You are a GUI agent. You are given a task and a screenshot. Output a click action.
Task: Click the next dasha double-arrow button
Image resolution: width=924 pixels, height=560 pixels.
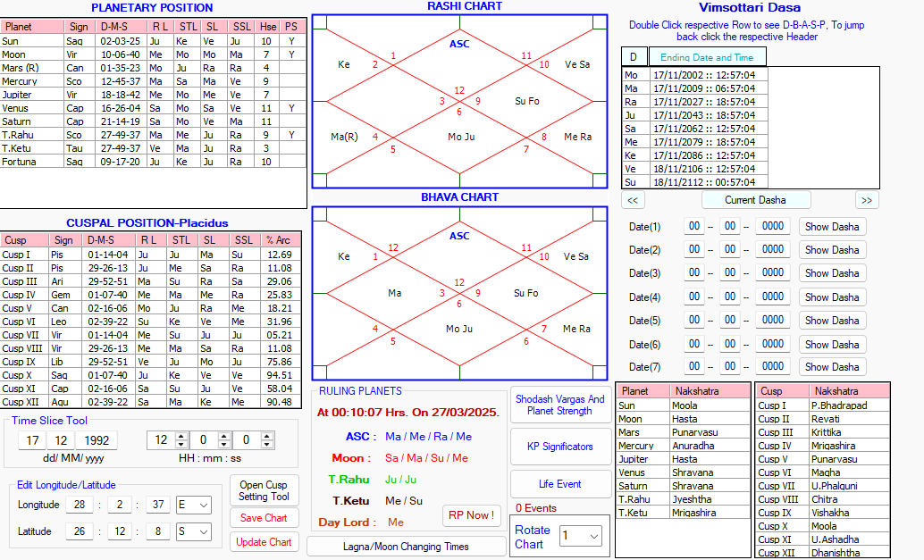pos(867,200)
